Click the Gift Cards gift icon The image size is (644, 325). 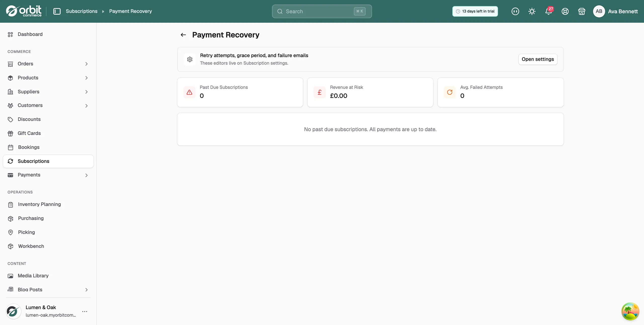[x=10, y=133]
